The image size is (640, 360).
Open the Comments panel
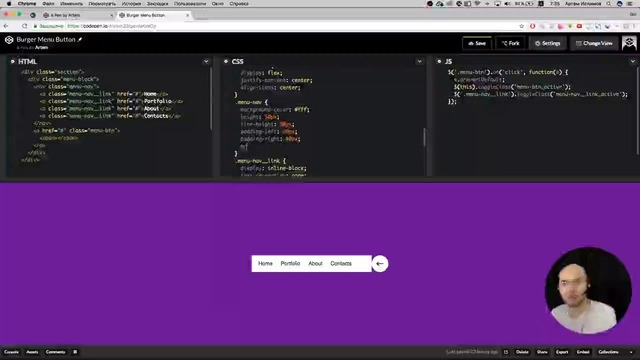pos(56,352)
